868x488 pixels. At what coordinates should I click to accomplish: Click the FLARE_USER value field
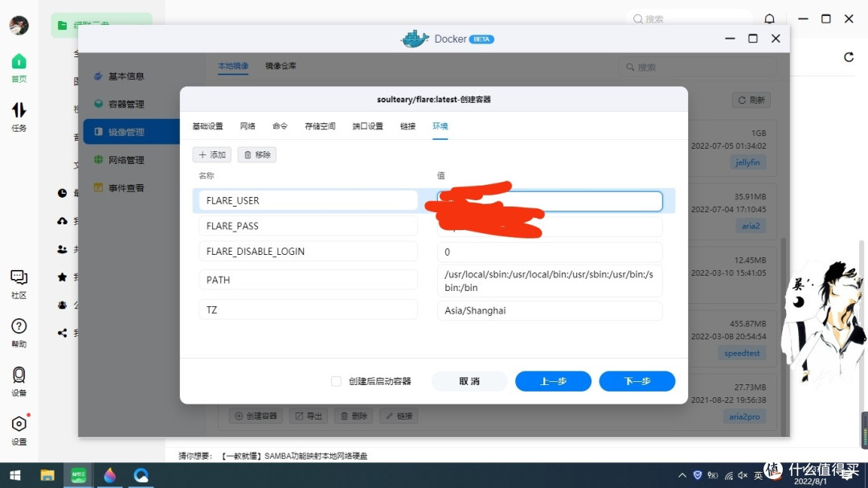[x=550, y=201]
